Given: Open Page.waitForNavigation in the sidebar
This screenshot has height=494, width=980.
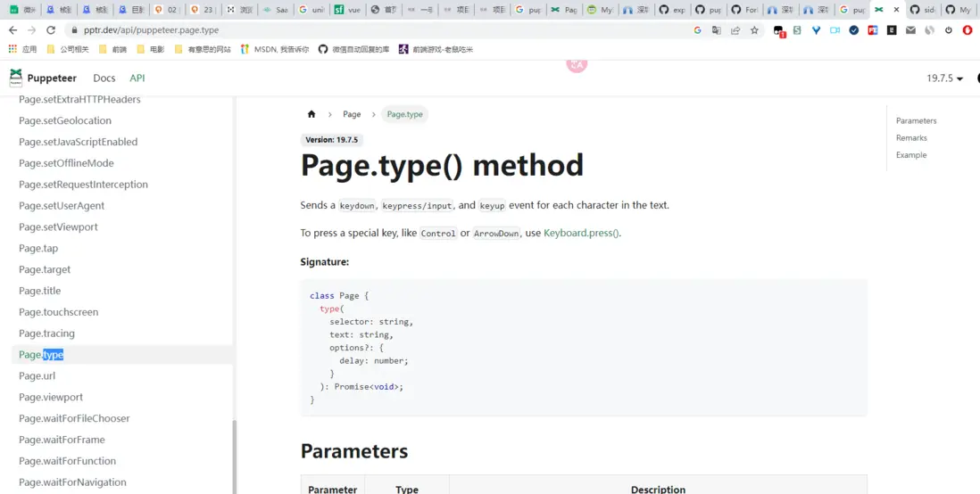Looking at the screenshot, I should [72, 482].
